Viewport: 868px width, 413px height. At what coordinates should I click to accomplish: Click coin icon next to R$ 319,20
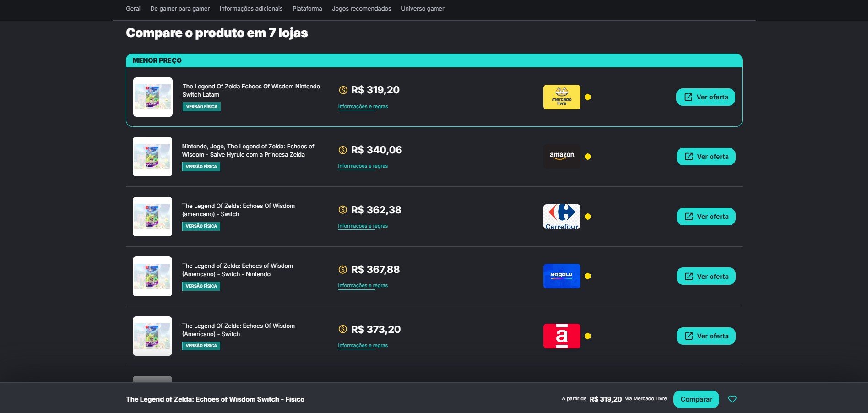343,90
